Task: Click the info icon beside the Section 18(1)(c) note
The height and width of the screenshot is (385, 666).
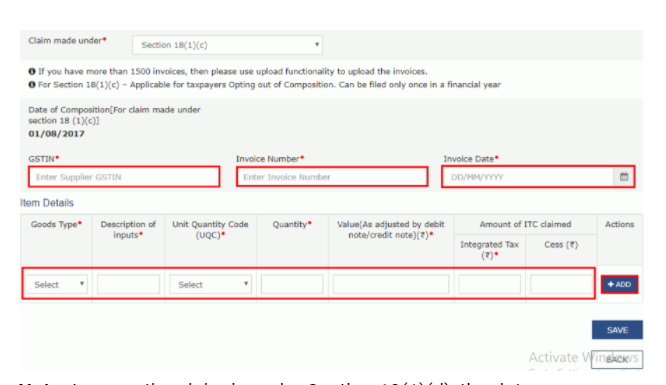Action: point(32,85)
